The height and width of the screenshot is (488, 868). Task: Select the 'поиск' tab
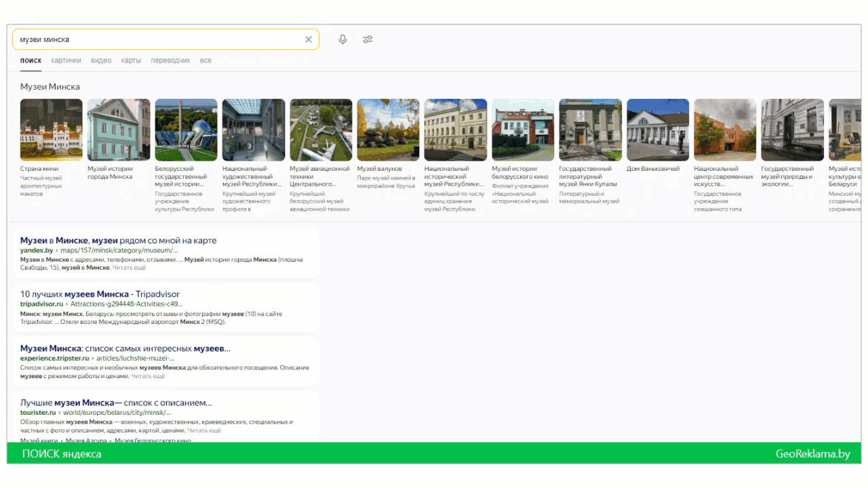pos(31,60)
